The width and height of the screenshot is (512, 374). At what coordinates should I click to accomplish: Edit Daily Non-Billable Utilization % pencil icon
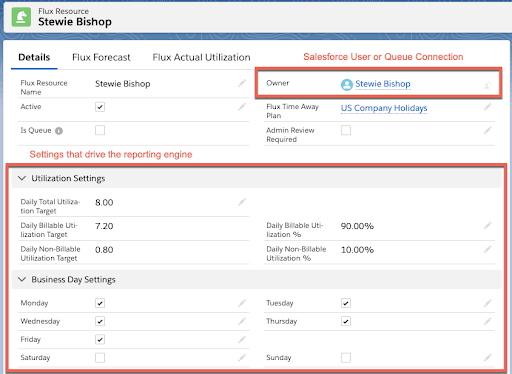(x=488, y=249)
